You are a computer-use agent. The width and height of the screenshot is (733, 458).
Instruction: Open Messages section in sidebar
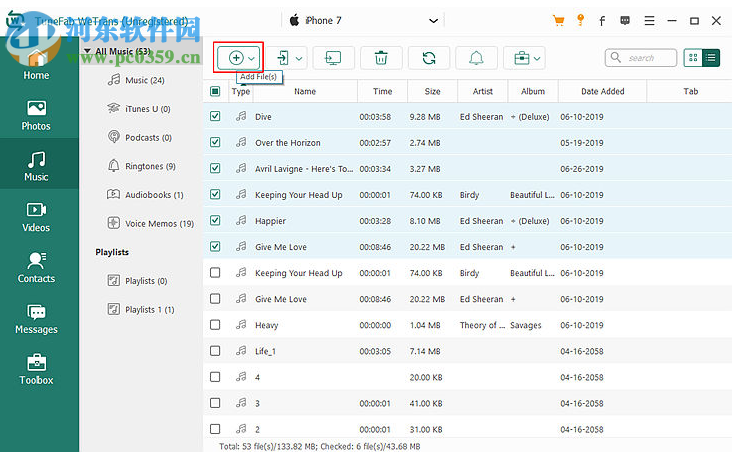pyautogui.click(x=36, y=319)
